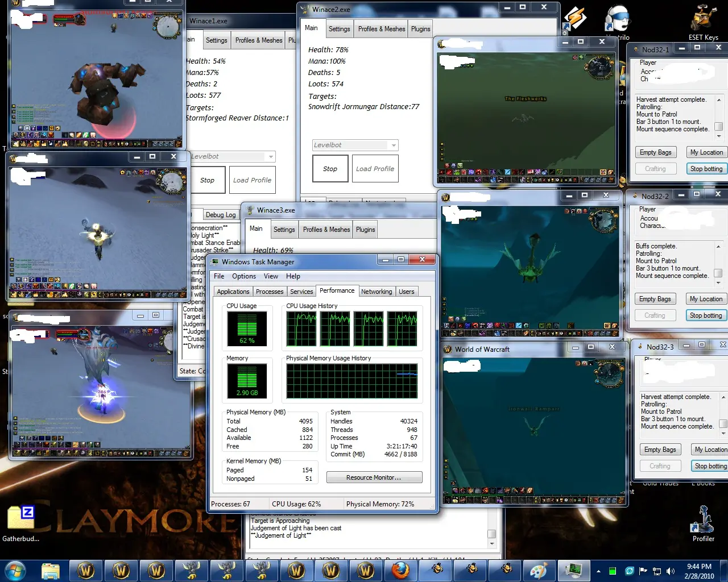Open the Help menu in Task Manager

tap(293, 276)
